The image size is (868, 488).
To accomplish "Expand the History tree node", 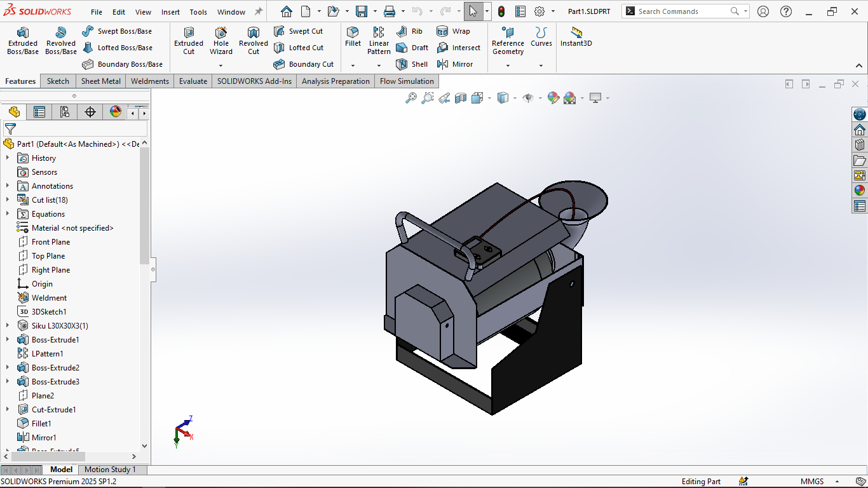I will tap(8, 158).
